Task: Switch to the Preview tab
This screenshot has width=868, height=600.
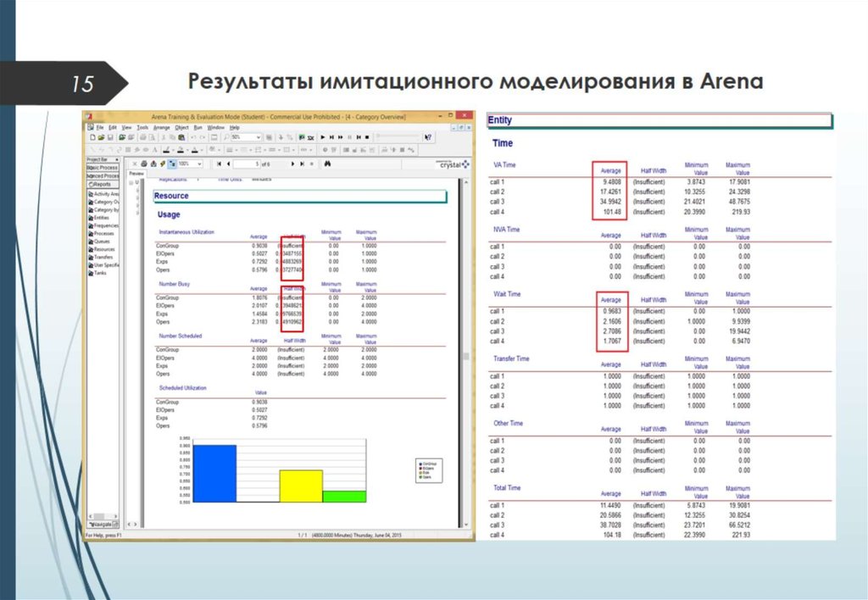Action: tap(136, 174)
